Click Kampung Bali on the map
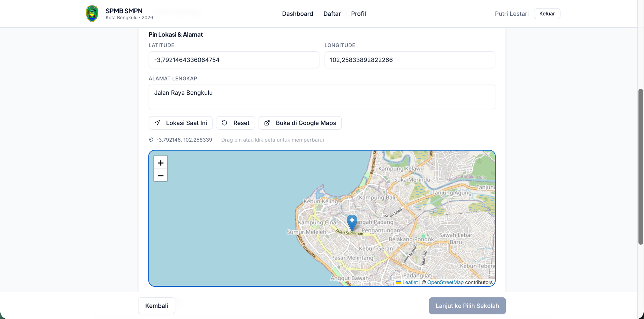Image resolution: width=644 pixels, height=319 pixels. point(377,198)
